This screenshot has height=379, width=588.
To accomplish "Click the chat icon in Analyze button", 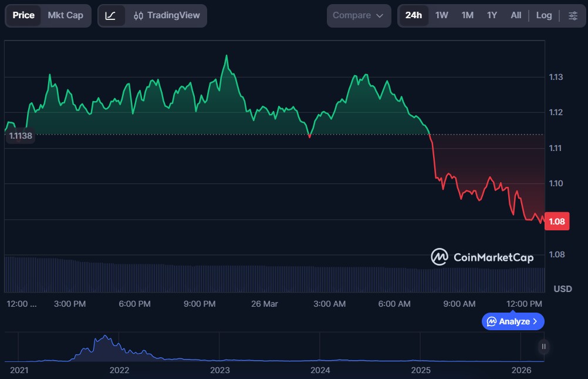I will (492, 321).
